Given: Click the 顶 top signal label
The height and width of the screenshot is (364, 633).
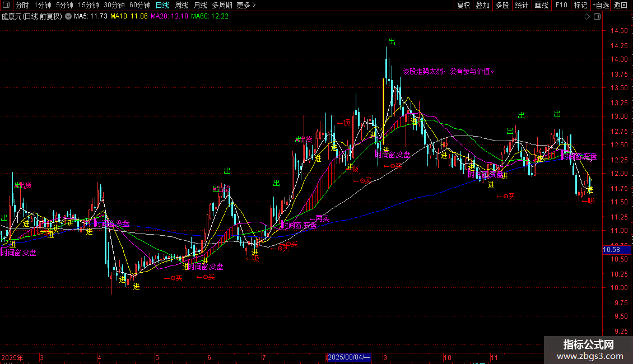Looking at the screenshot, I should (x=343, y=123).
